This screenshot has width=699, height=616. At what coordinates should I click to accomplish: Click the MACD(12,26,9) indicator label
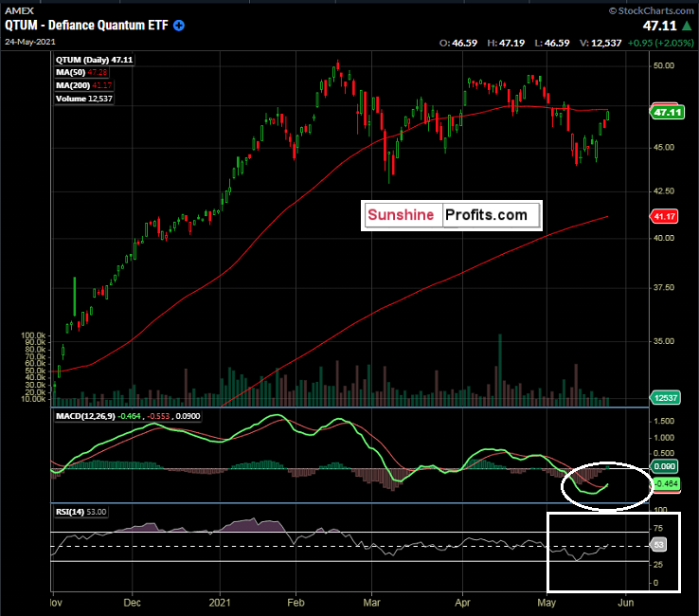(x=128, y=416)
